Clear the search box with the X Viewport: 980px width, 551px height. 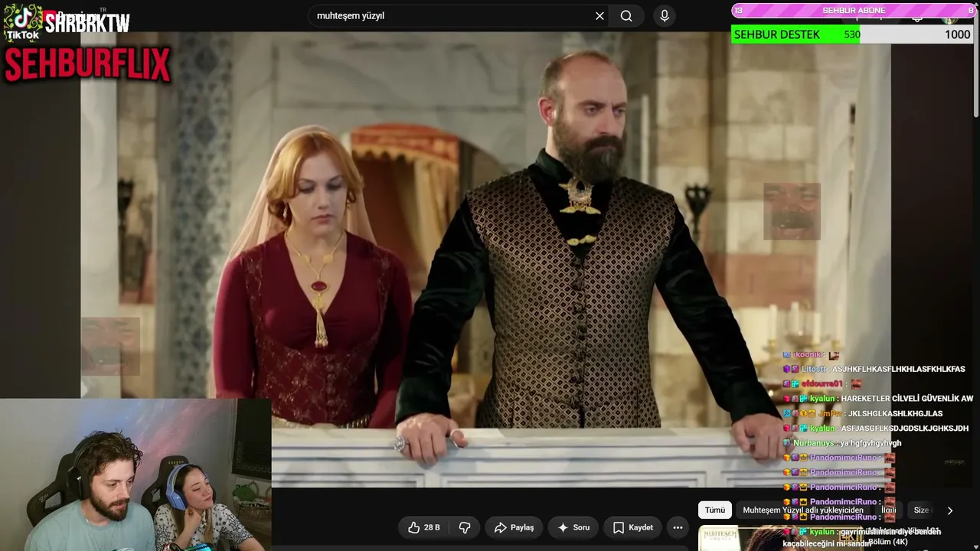[x=599, y=16]
